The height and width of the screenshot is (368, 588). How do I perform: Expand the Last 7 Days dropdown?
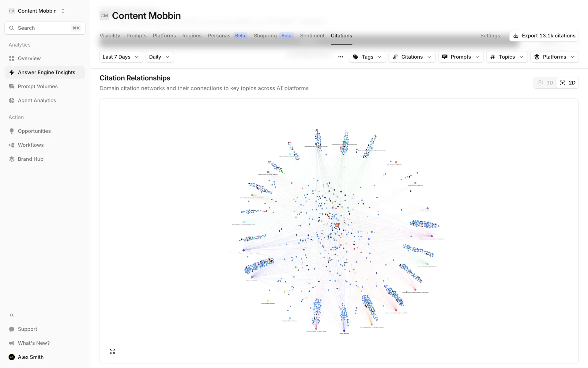point(121,57)
